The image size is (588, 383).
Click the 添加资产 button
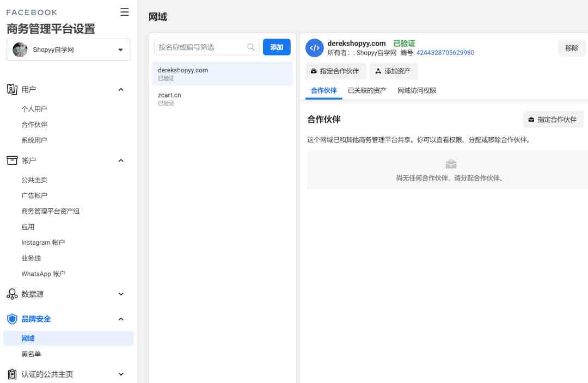pos(394,71)
